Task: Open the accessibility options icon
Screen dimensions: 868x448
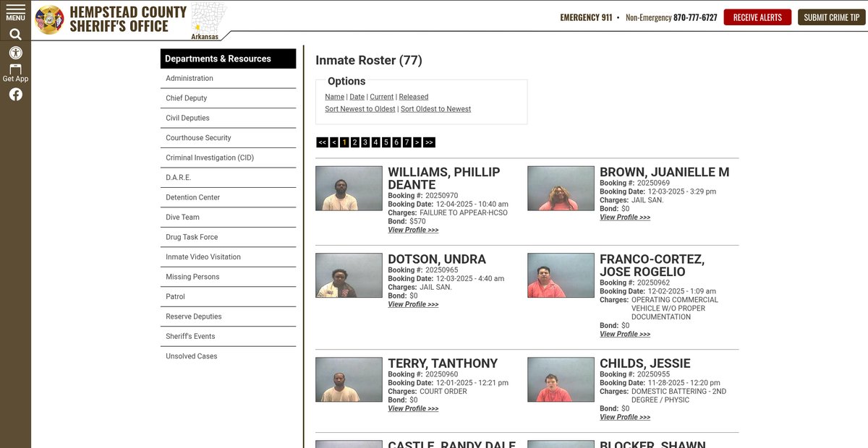Action: [15, 53]
